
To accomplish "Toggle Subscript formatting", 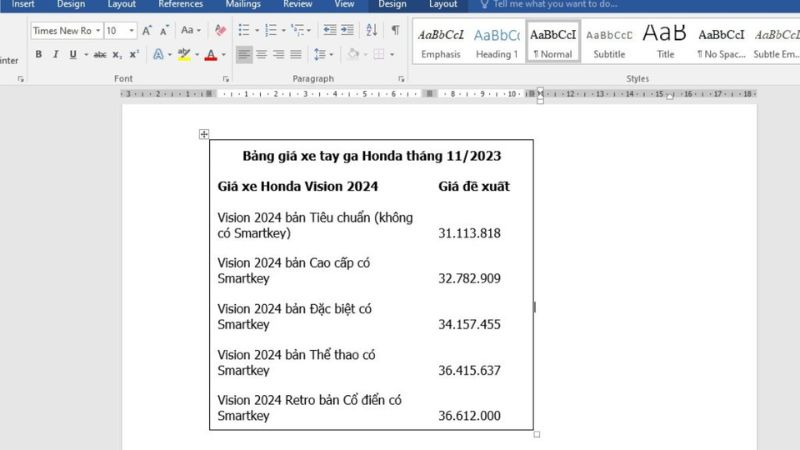I will click(117, 54).
